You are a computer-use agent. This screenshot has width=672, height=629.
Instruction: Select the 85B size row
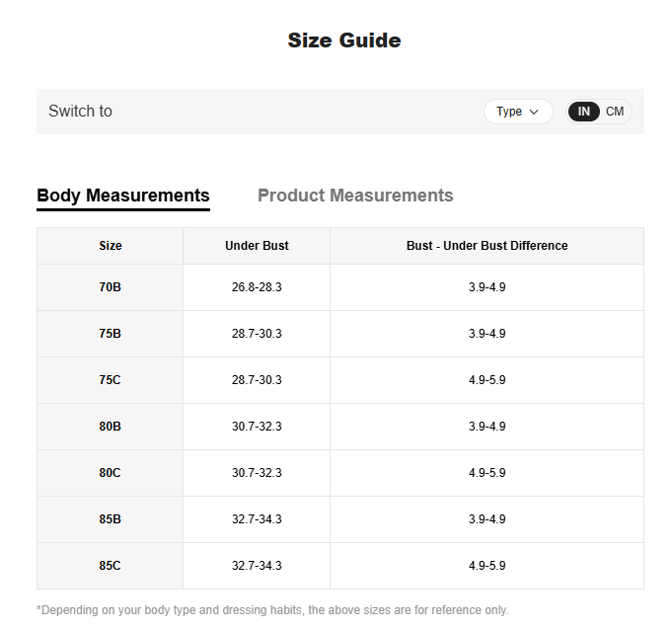340,519
